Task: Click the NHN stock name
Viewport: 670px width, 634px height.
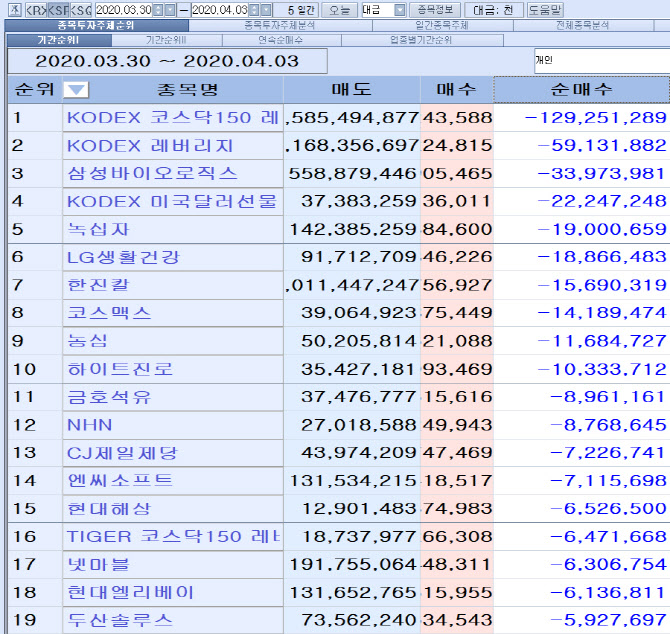Action: pyautogui.click(x=90, y=425)
